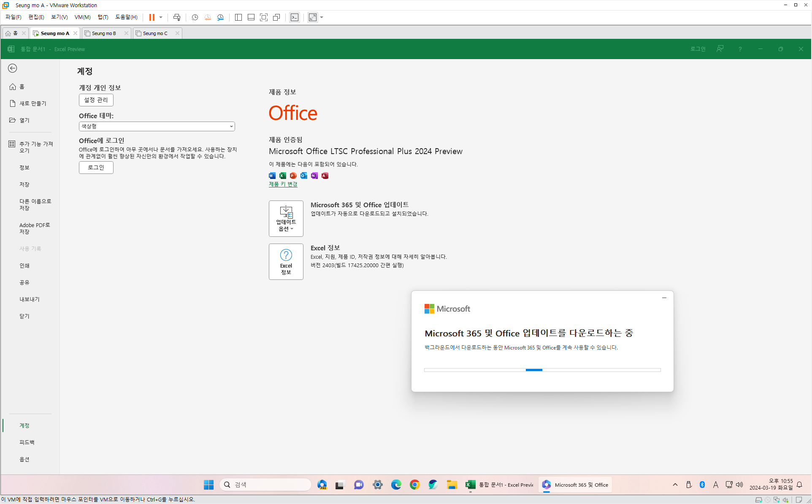Click the 설정 관리 button

(96, 100)
